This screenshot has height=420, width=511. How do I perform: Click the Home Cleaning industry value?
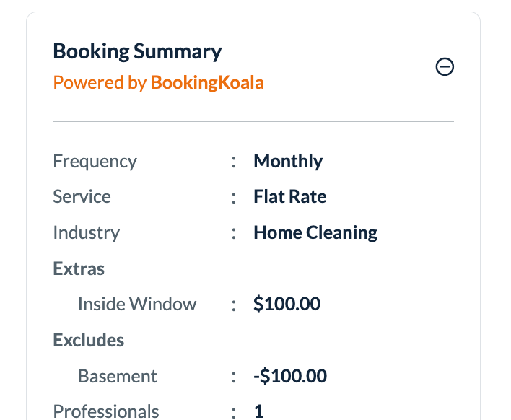[315, 233]
